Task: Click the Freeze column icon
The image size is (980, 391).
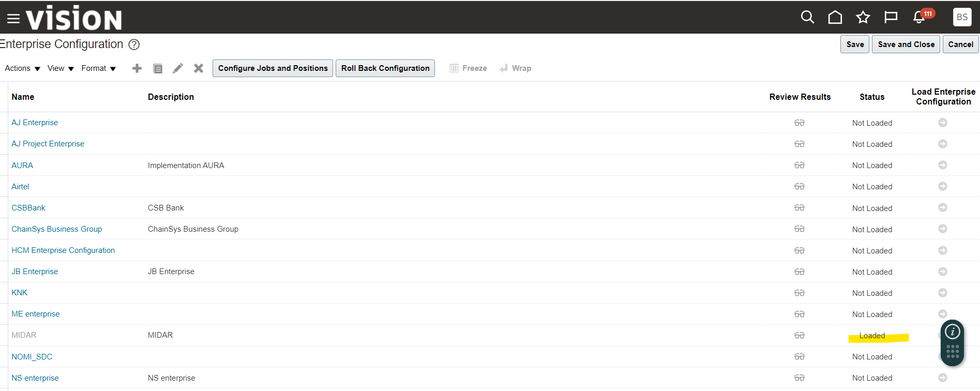Action: [454, 68]
